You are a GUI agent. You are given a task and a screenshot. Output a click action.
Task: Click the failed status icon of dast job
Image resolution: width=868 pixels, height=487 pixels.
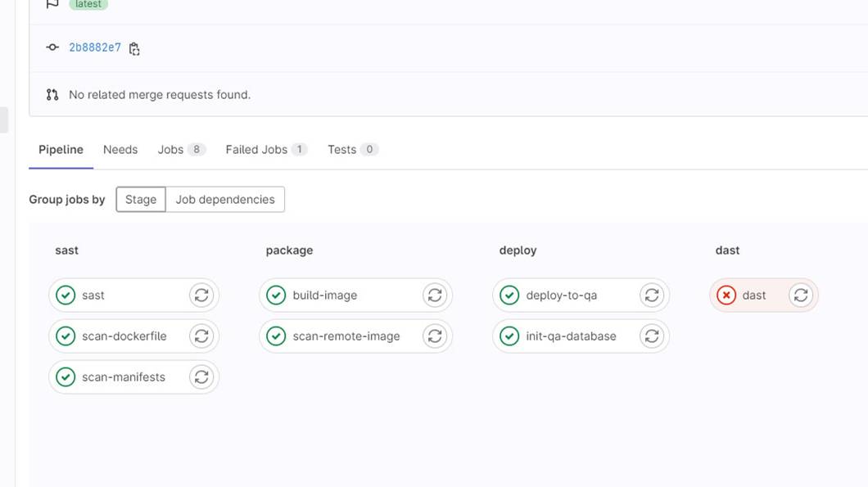pos(726,295)
